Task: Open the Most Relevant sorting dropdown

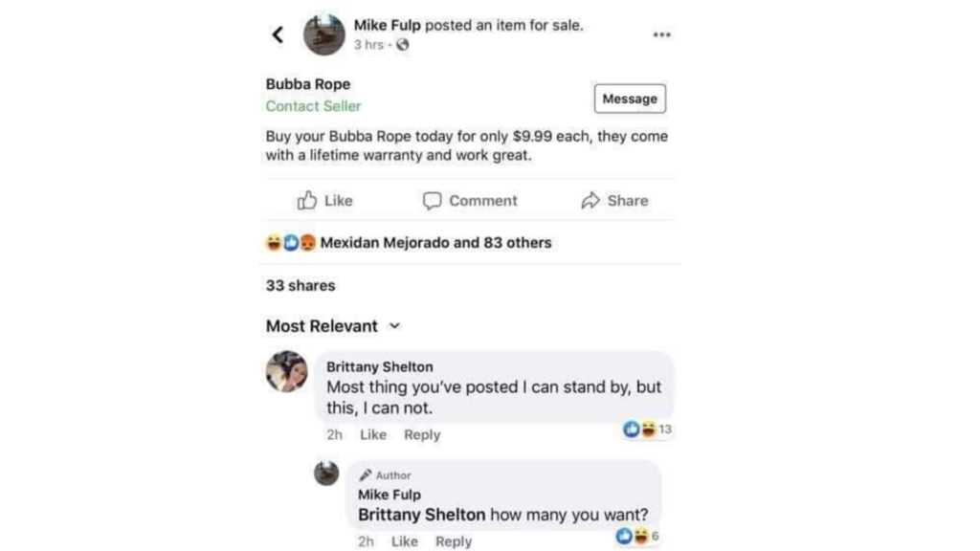Action: pos(321,325)
